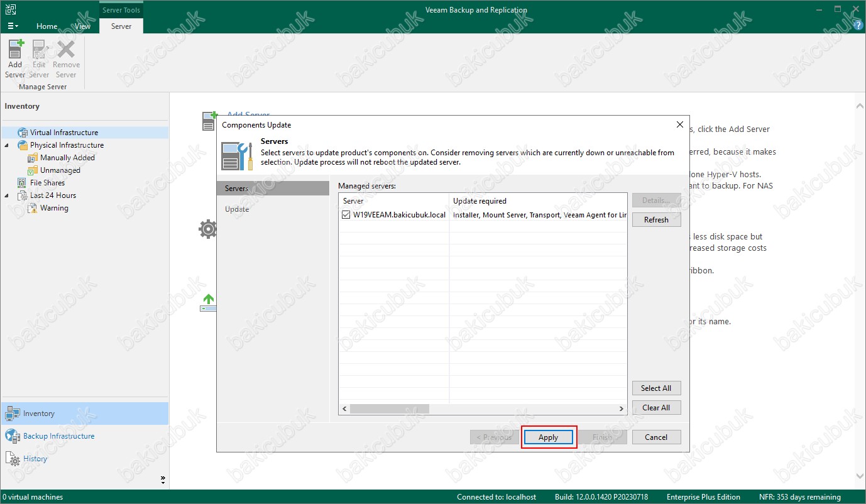Collapse the Last 24 Hours node

[7, 195]
